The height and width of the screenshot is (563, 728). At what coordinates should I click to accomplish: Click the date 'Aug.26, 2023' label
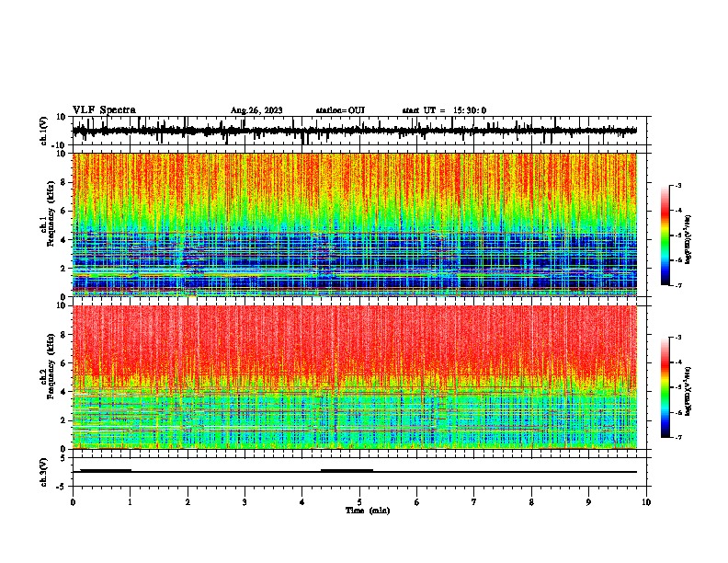(x=256, y=110)
